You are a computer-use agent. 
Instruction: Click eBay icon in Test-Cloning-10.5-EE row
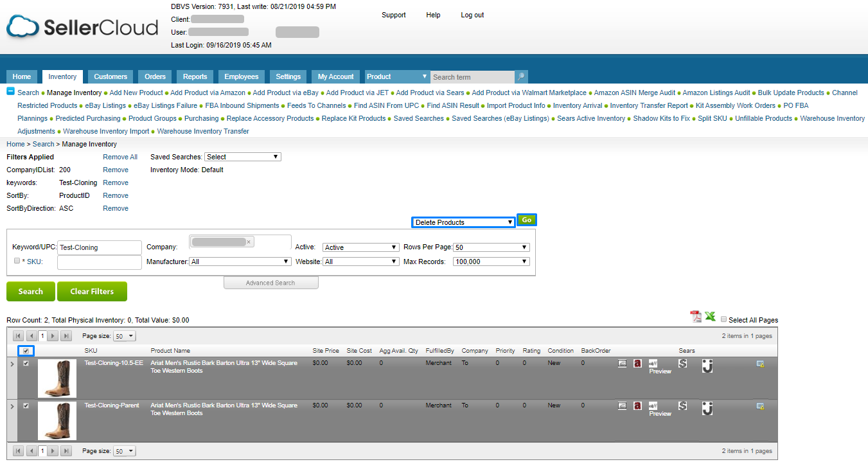point(653,363)
